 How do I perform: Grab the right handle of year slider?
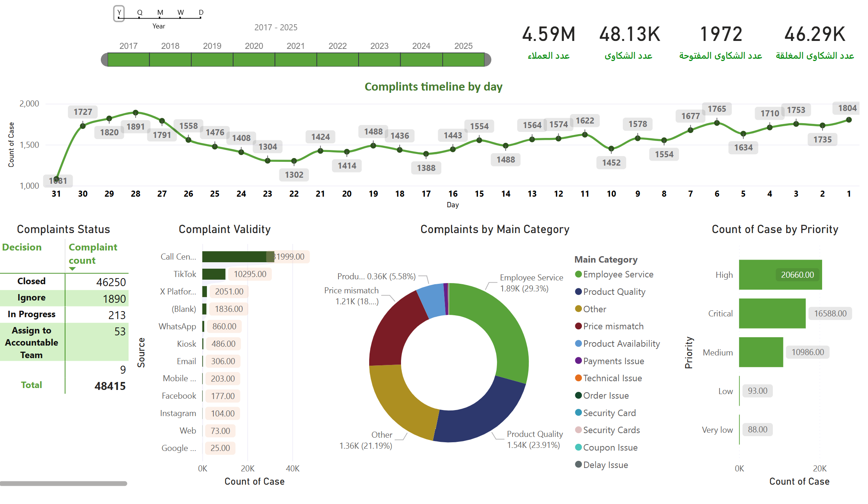(x=488, y=59)
